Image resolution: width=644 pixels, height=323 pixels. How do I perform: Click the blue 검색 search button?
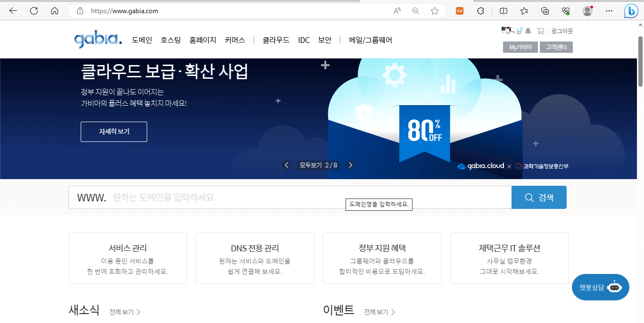(539, 197)
